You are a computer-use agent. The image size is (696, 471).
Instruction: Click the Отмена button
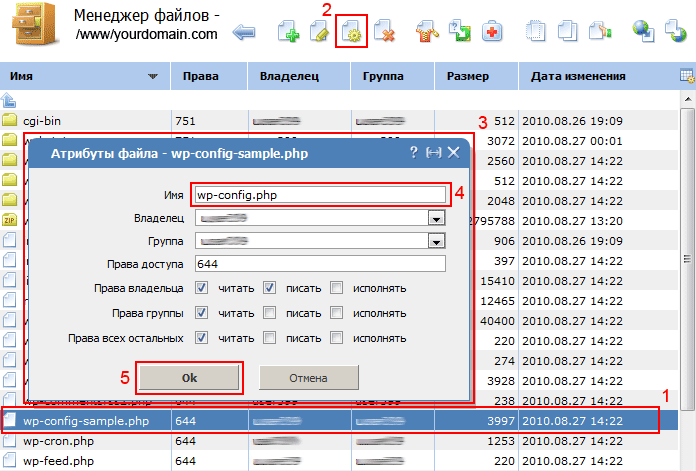pyautogui.click(x=308, y=377)
